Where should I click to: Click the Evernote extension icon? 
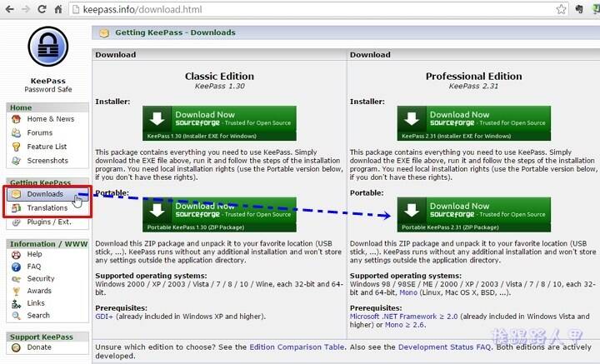click(x=579, y=9)
